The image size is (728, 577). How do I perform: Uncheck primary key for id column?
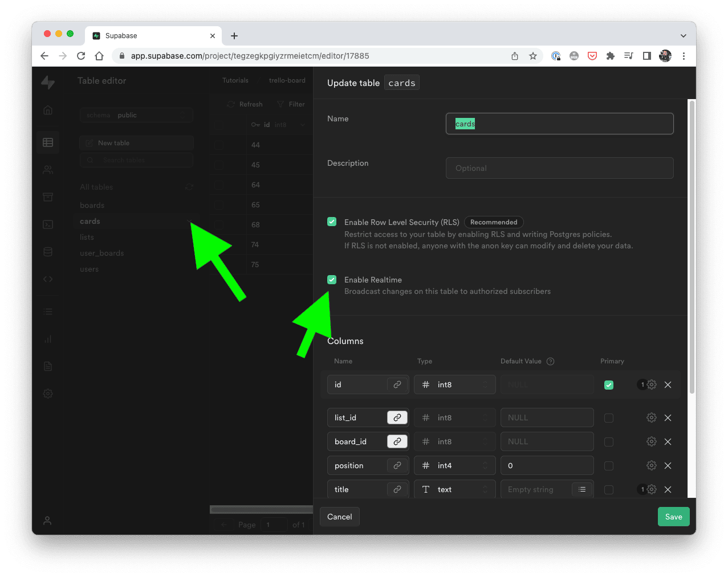click(x=609, y=385)
